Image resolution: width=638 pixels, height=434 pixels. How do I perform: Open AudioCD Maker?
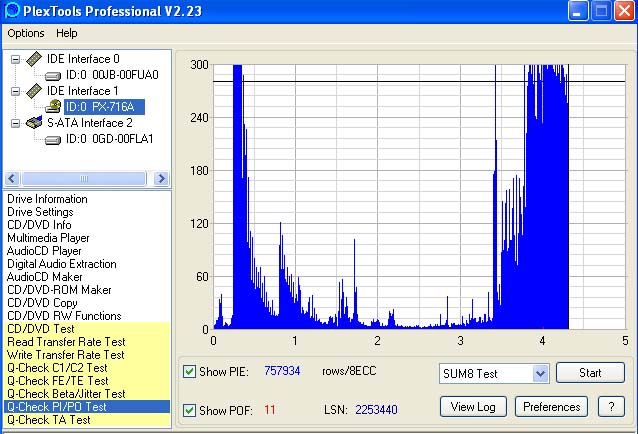pyautogui.click(x=45, y=277)
